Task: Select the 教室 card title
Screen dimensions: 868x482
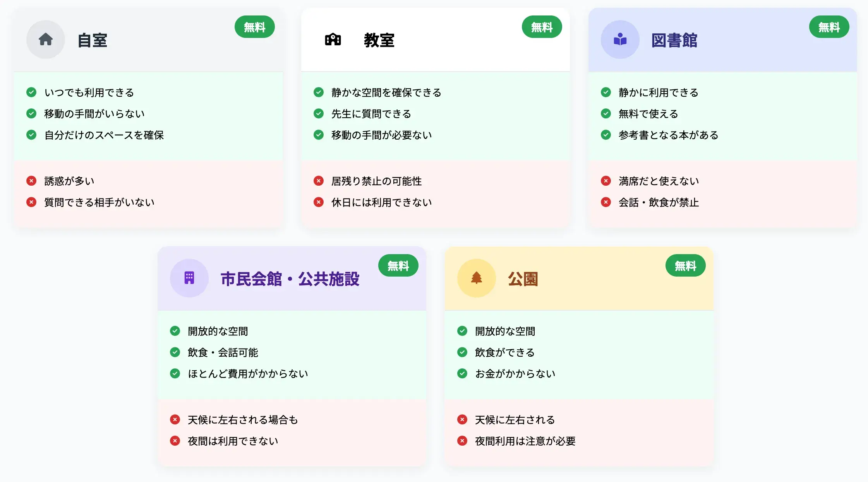Action: (x=379, y=40)
